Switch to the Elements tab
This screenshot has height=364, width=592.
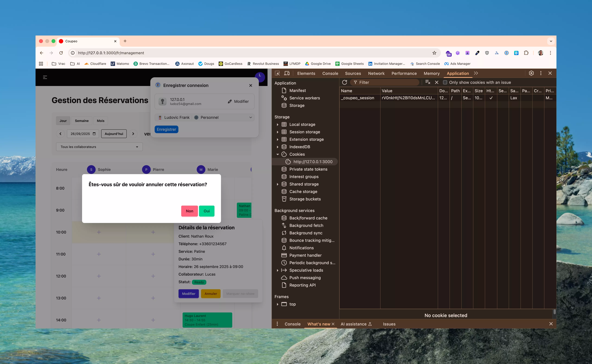coord(306,73)
